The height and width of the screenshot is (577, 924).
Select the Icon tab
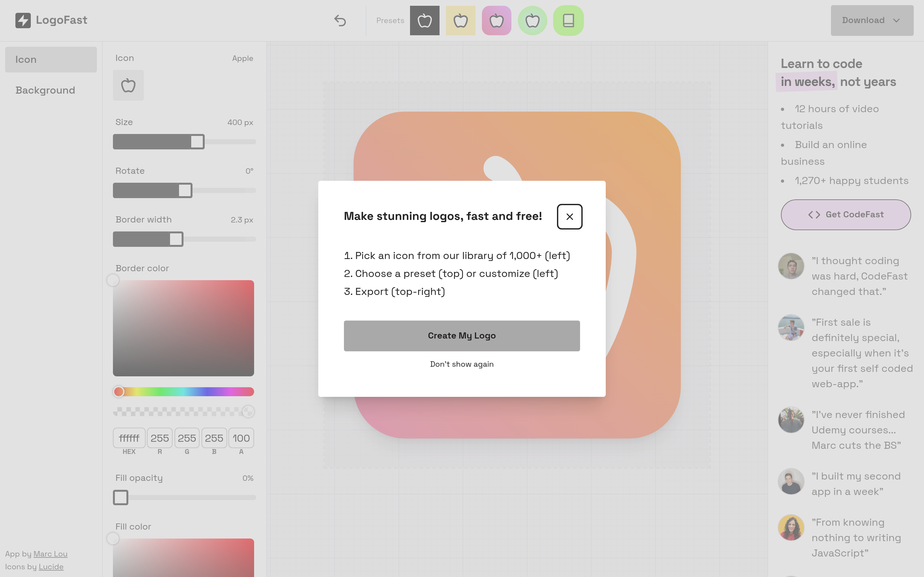pyautogui.click(x=51, y=60)
